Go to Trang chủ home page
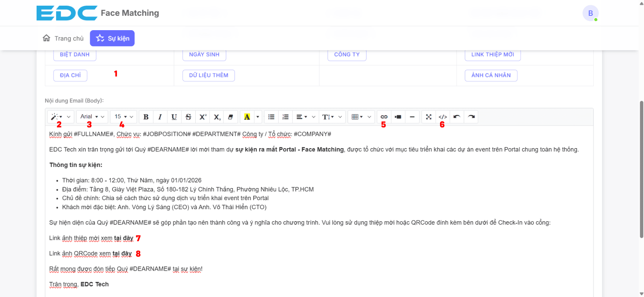The height and width of the screenshot is (297, 644). pyautogui.click(x=63, y=38)
